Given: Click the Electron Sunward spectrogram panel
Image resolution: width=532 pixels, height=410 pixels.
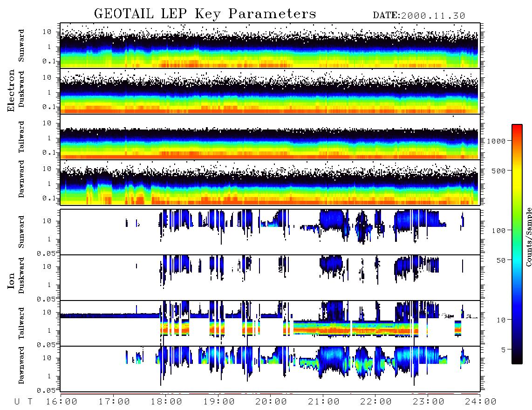Looking at the screenshot, I should (x=270, y=46).
